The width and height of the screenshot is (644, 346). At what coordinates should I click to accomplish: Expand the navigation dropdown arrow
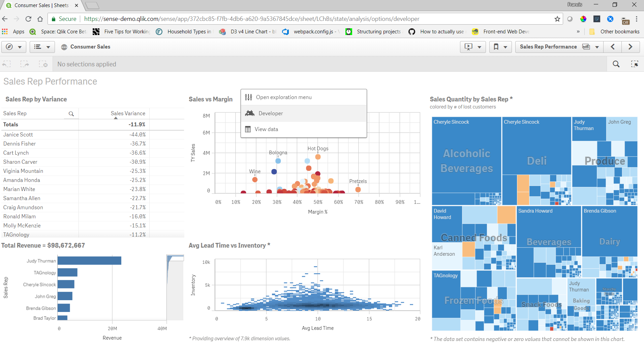pyautogui.click(x=20, y=47)
